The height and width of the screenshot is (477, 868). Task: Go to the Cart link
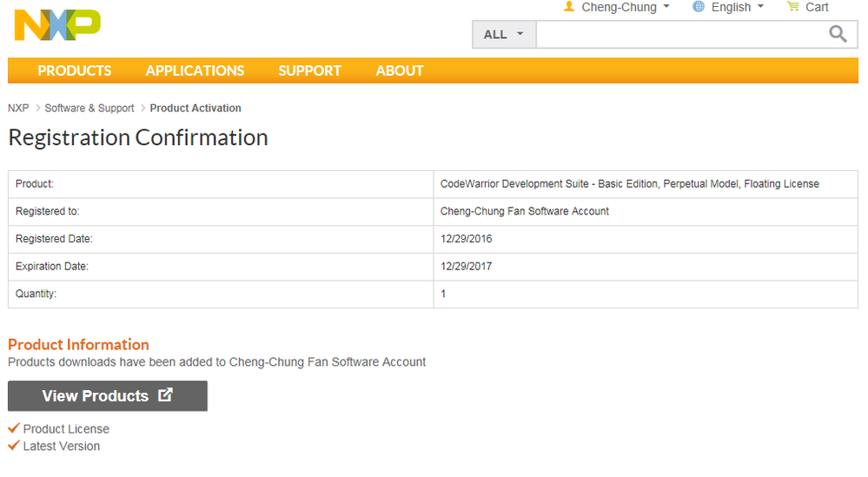pos(817,7)
